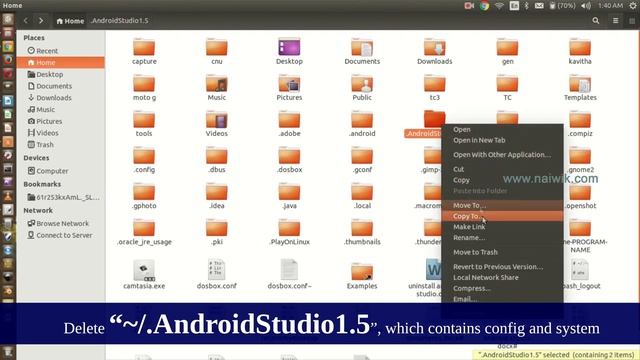Viewport: 640px width, 360px height.
Task: Choose Move To... in context menu
Action: 502,205
